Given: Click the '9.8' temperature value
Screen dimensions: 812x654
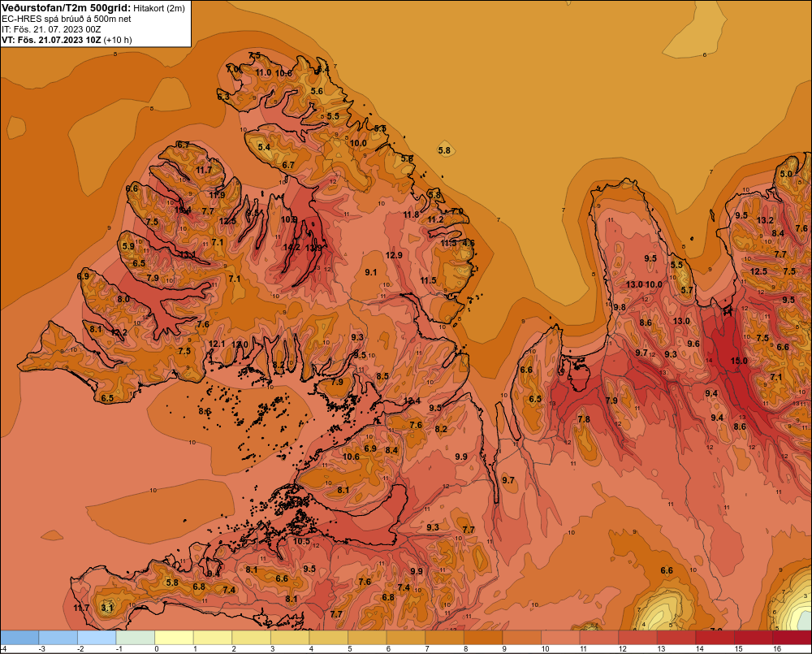Looking at the screenshot, I should (x=620, y=307).
